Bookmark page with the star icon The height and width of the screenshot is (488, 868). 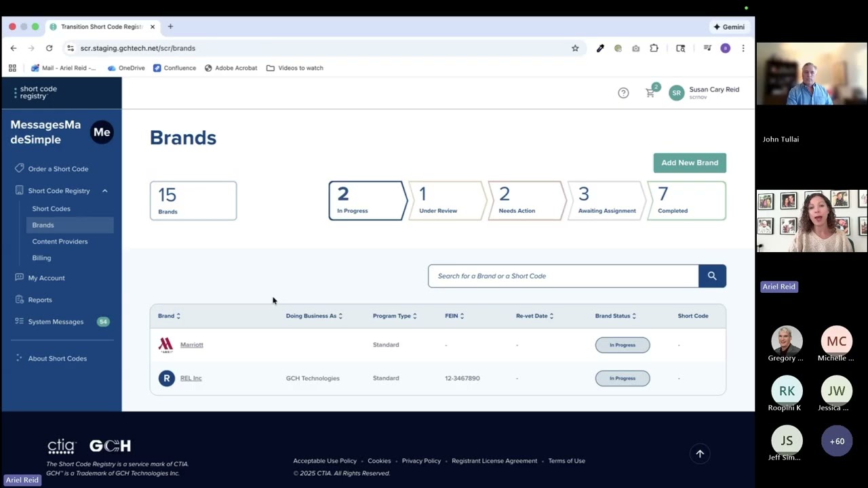pos(575,48)
